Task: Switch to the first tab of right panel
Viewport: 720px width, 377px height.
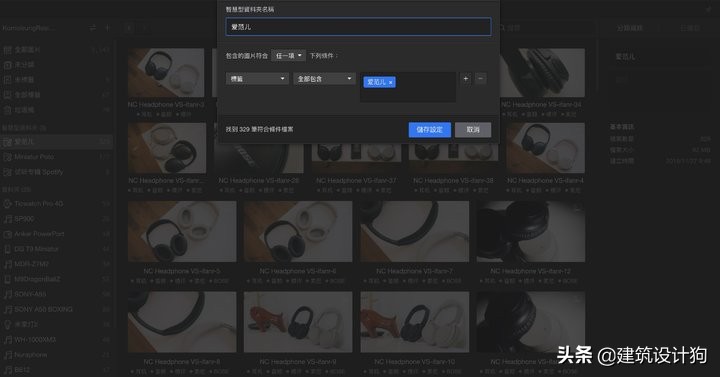Action: click(x=630, y=28)
